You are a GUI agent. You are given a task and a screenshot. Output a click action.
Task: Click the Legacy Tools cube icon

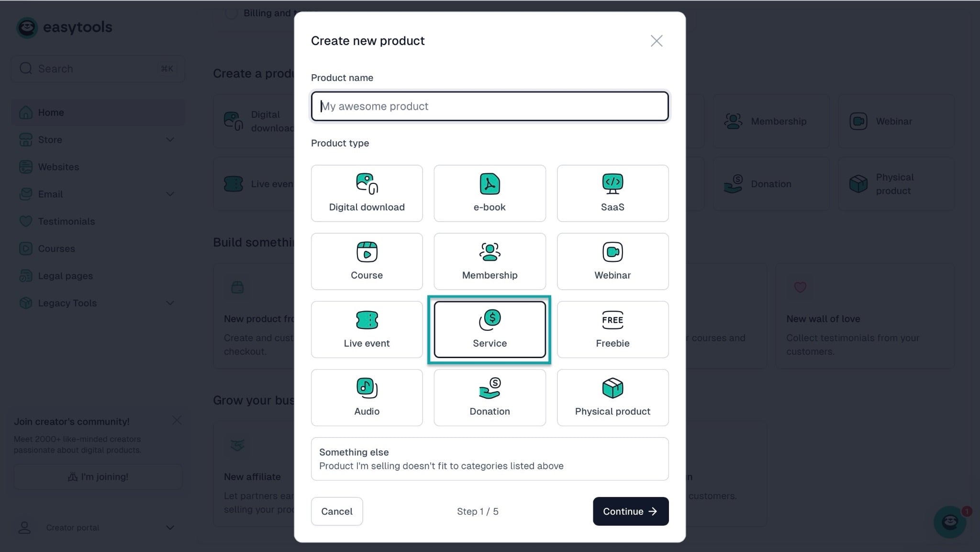point(26,303)
